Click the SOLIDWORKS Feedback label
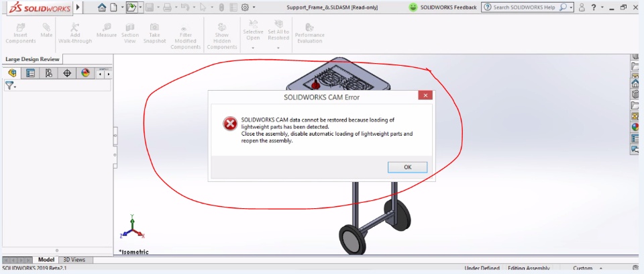This screenshot has height=274, width=644. click(449, 7)
